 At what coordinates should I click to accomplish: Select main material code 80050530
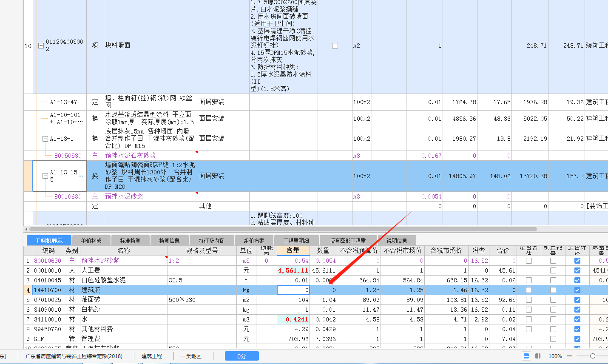point(68,156)
